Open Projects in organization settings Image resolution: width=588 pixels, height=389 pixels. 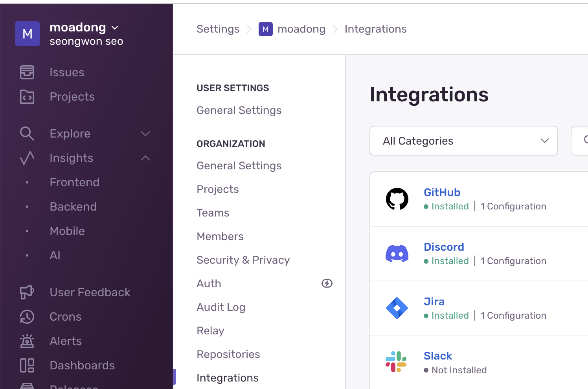[x=218, y=189]
